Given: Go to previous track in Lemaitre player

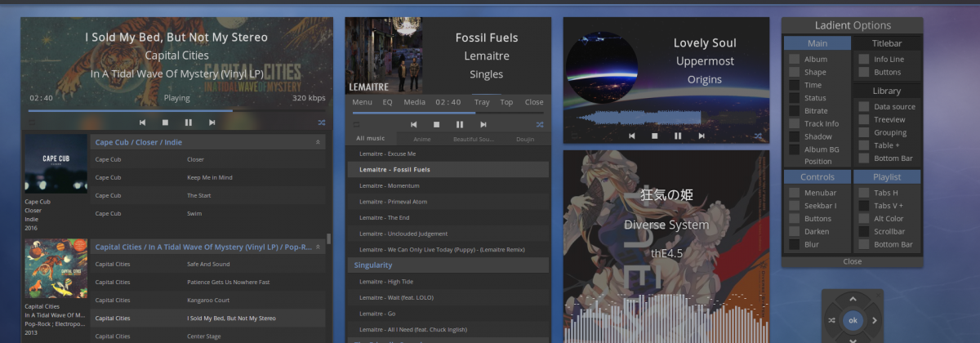Looking at the screenshot, I should point(414,124).
